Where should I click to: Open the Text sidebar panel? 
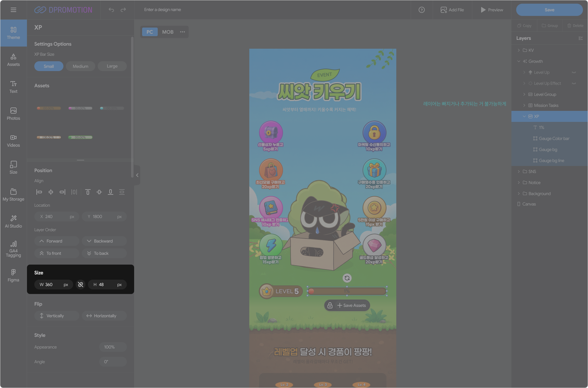[13, 87]
